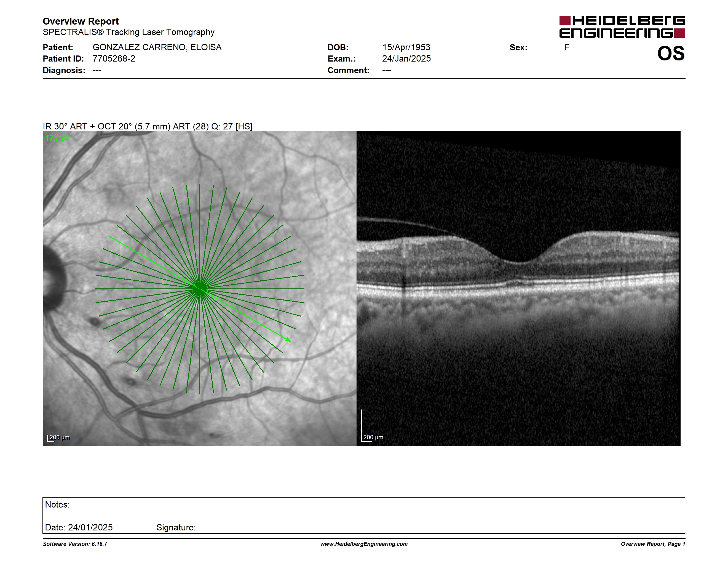The height and width of the screenshot is (563, 728).
Task: Click the Notes field label
Action: tap(57, 505)
